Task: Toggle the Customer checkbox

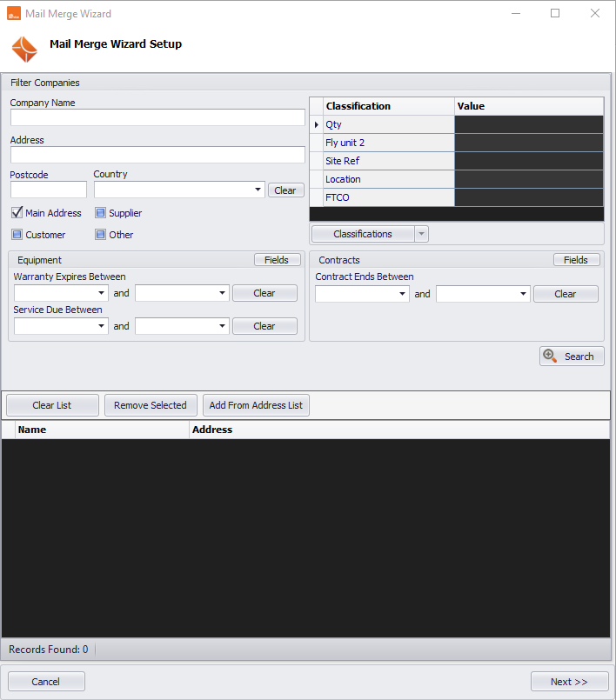Action: (x=17, y=235)
